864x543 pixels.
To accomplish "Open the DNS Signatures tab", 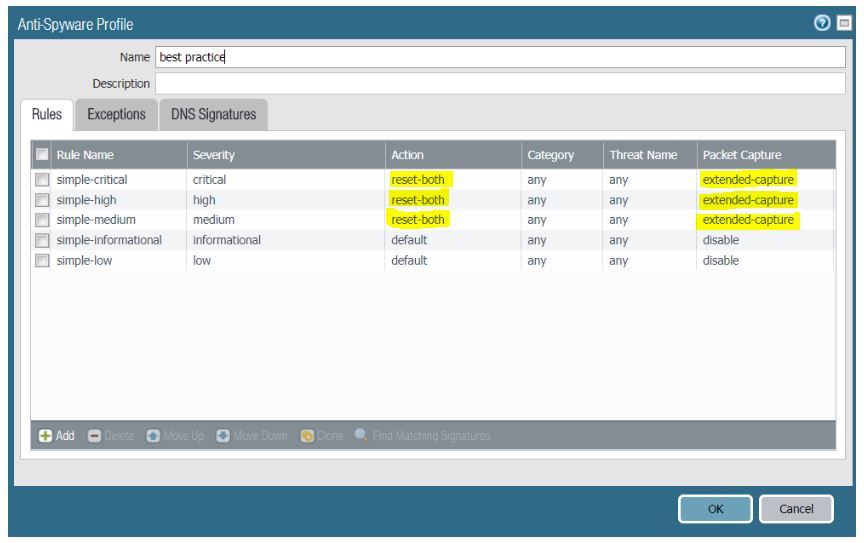I will coord(213,115).
